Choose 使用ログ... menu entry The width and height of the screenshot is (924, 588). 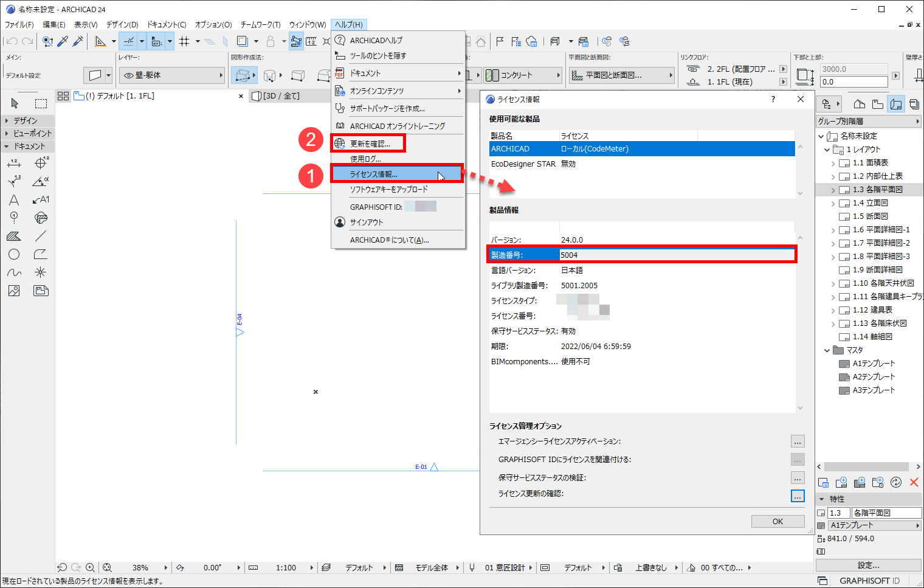pos(365,159)
